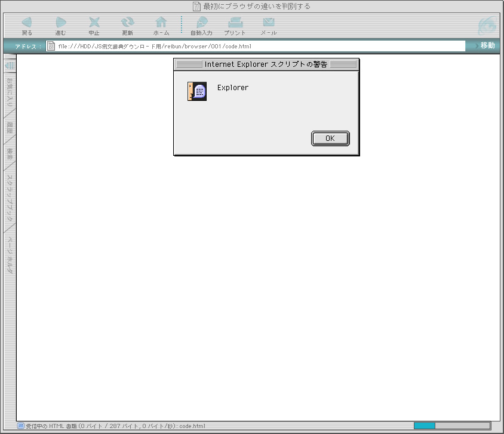This screenshot has width=504, height=434.
Task: Click the Home (ホーム) toolbar icon
Action: [x=161, y=22]
